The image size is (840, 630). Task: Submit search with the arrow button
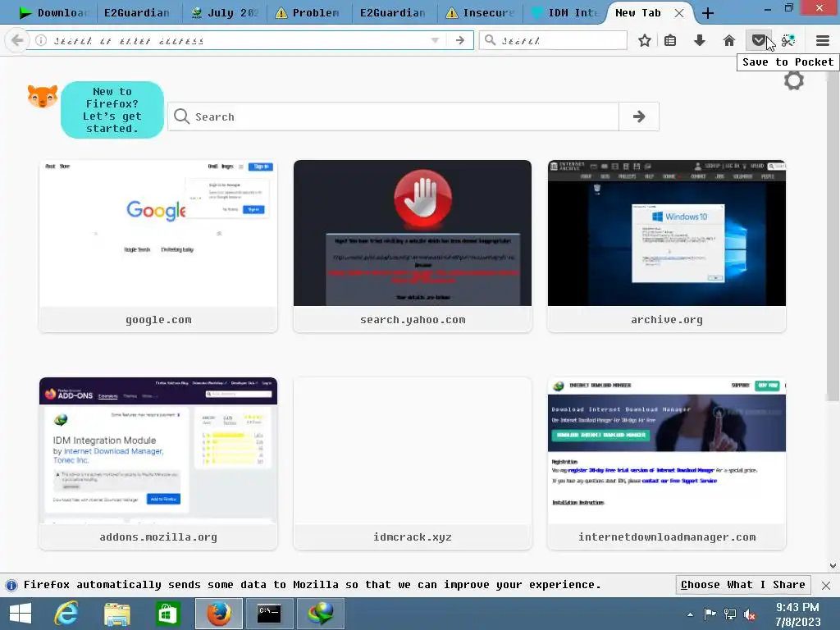638,116
